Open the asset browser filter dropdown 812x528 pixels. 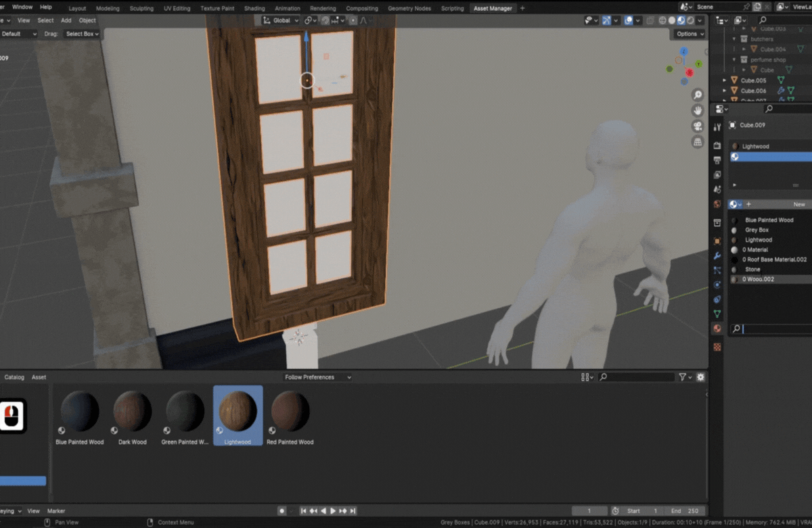[x=685, y=377]
